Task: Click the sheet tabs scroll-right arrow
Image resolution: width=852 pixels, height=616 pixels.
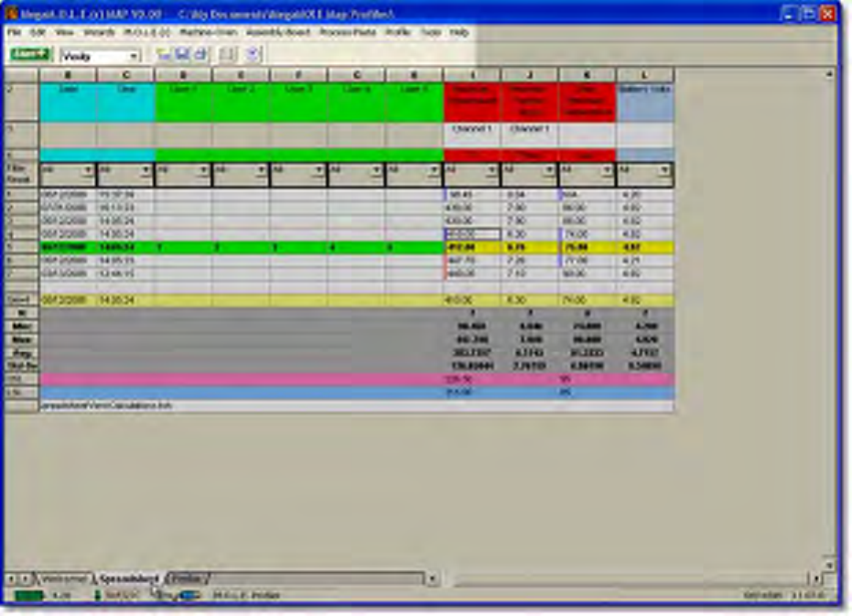Action: (x=26, y=578)
